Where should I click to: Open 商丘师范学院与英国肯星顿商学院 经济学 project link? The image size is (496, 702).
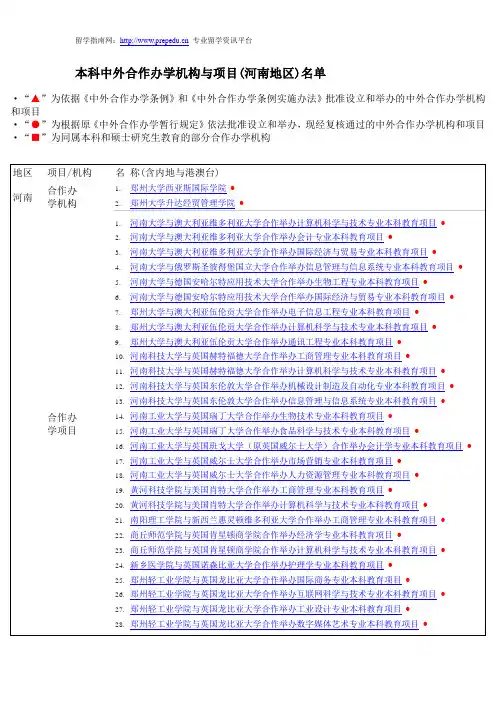(261, 535)
